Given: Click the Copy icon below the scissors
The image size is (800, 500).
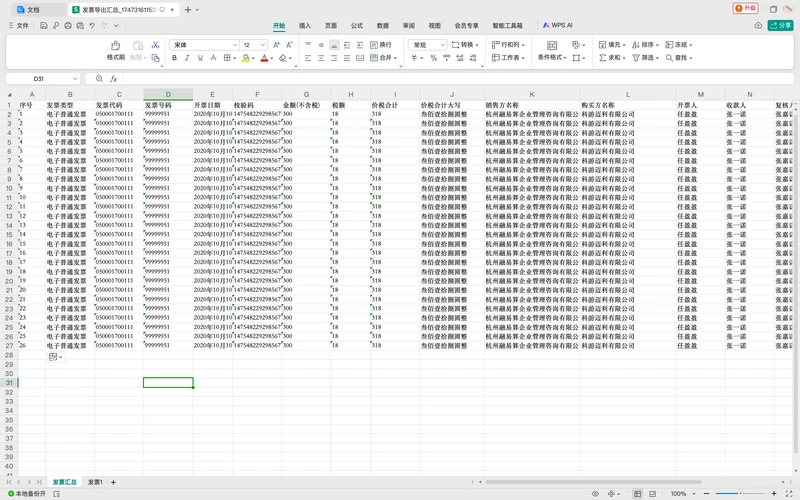Looking at the screenshot, I should click(156, 58).
